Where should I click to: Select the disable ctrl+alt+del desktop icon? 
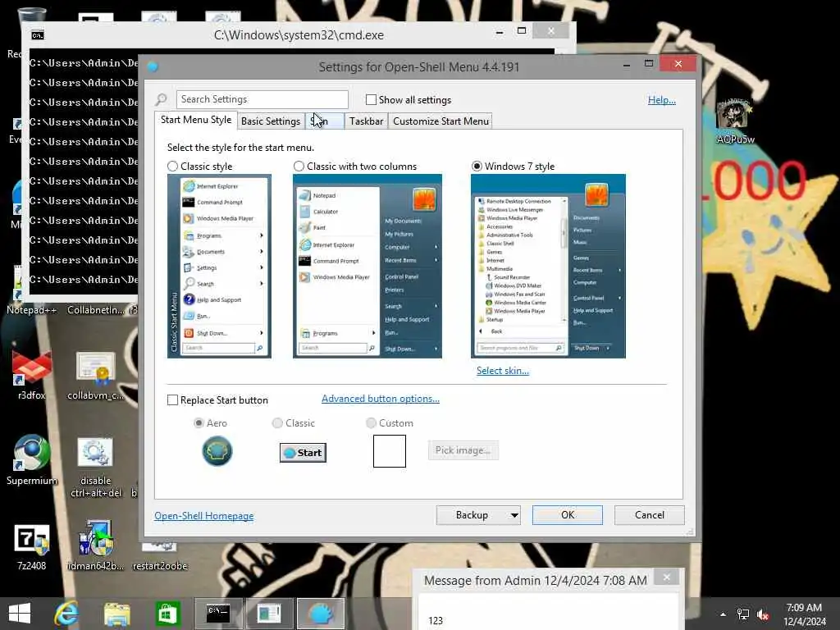(95, 466)
